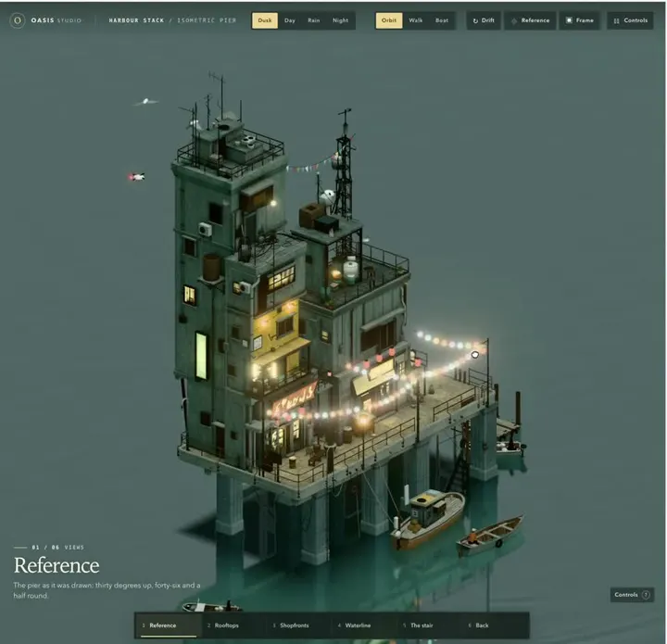The height and width of the screenshot is (644, 667).
Task: Switch lighting to Rain
Action: pos(313,20)
